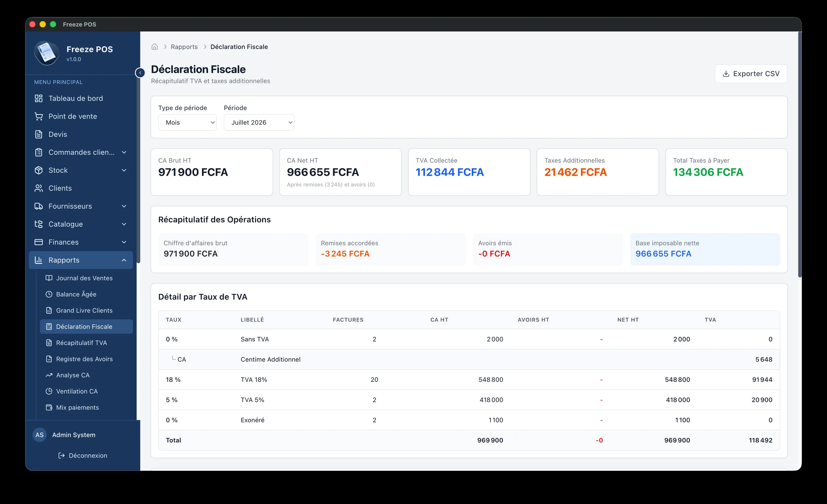Click the Remises accordées -3 245 FCFA value

[x=345, y=254]
